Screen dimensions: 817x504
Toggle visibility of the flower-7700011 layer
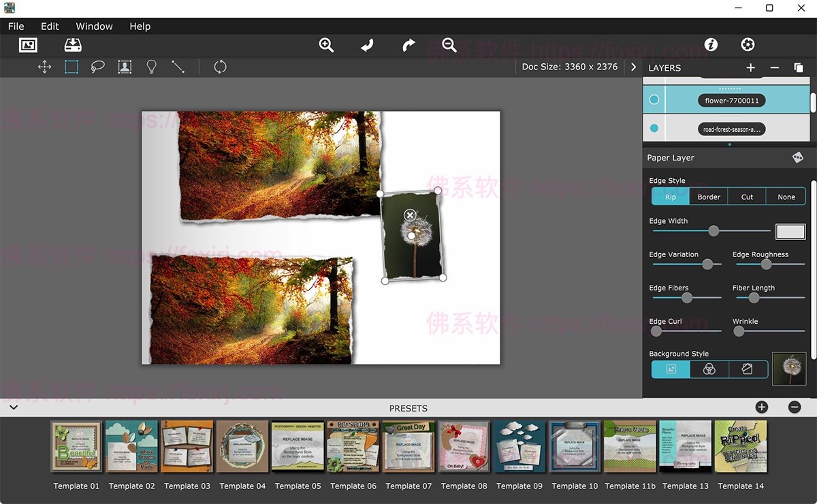coord(654,99)
